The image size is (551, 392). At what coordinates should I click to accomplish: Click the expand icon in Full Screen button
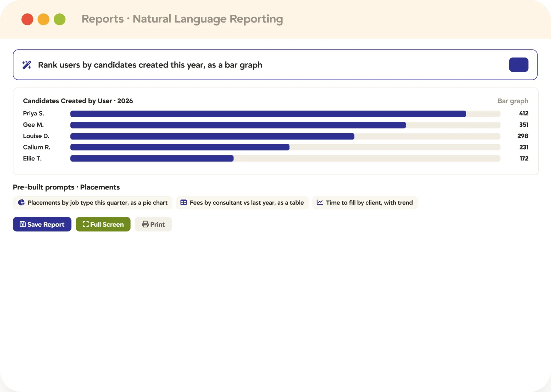pos(85,224)
